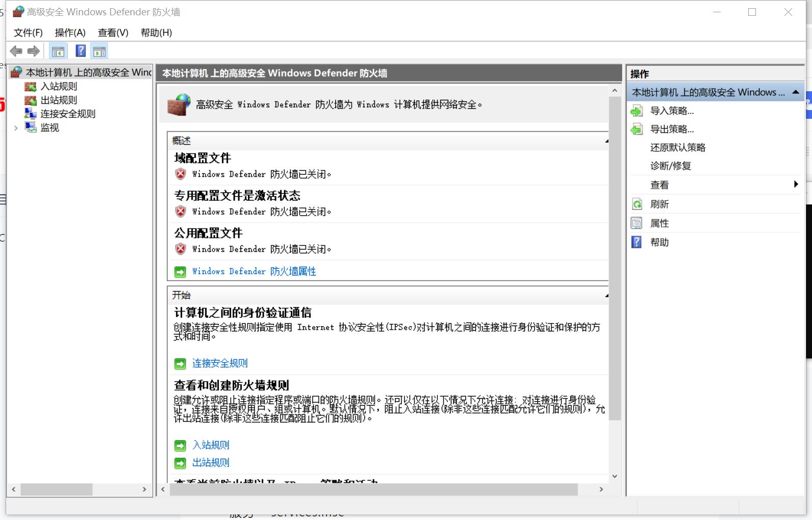The image size is (812, 520).
Task: Click the green arrow icon beside 连接安全规则 link
Action: 180,363
